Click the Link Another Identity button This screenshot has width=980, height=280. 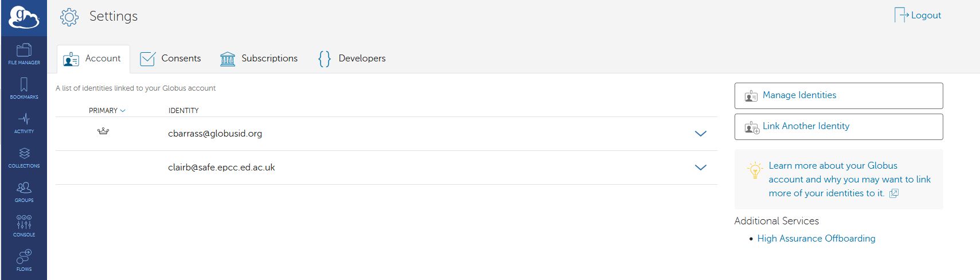pos(838,127)
